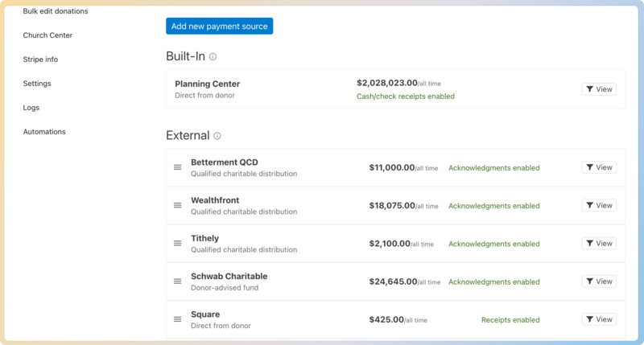Click Square Receipts enabled status
The image size is (644, 345).
pos(510,320)
